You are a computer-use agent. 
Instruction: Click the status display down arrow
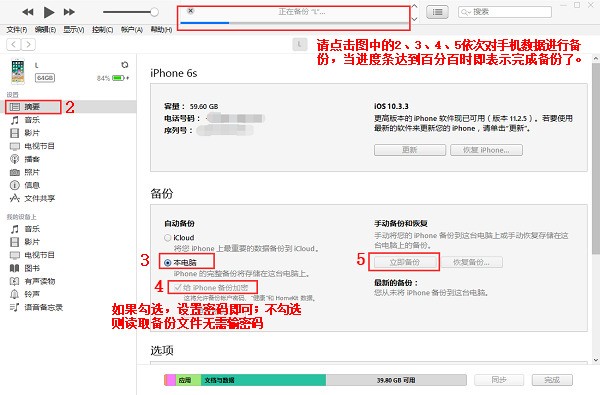(x=414, y=18)
